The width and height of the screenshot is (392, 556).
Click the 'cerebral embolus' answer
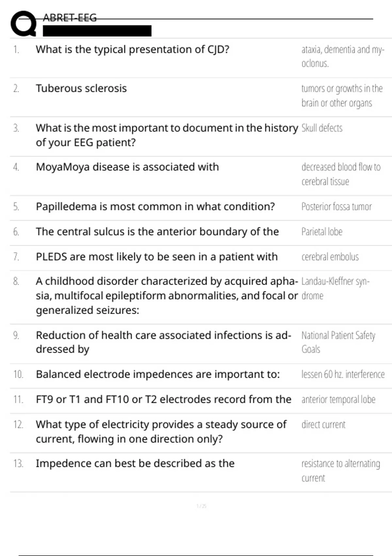(330, 257)
